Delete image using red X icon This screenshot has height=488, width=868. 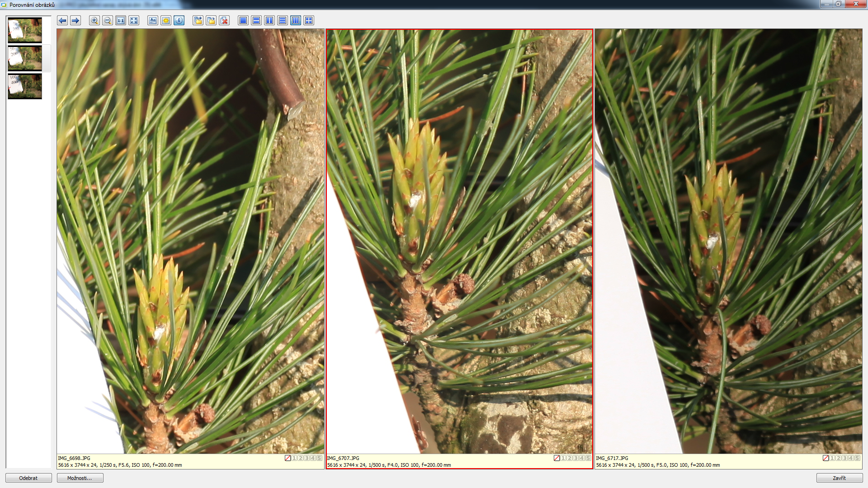(x=224, y=20)
